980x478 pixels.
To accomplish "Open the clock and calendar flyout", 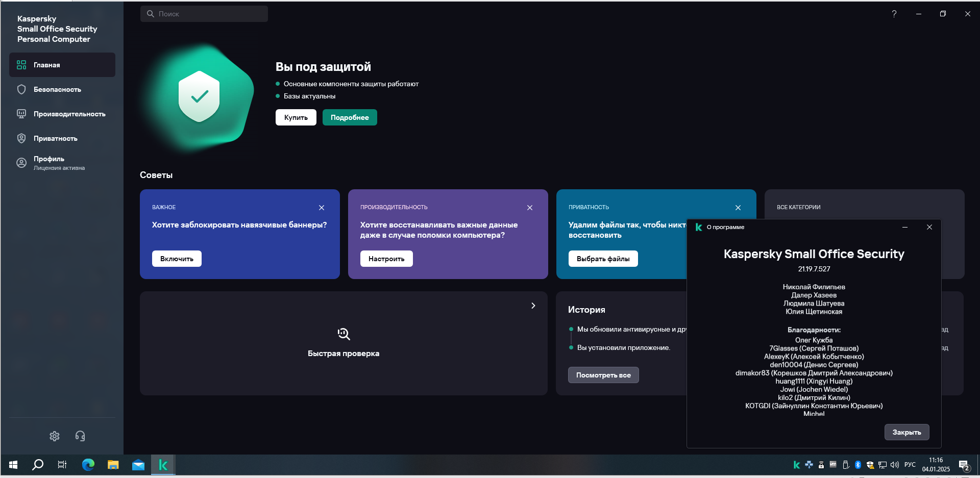I will 936,465.
